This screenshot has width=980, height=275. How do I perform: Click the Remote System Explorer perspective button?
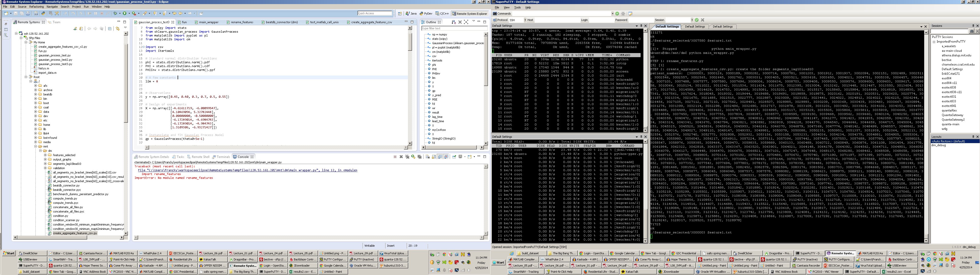click(470, 14)
